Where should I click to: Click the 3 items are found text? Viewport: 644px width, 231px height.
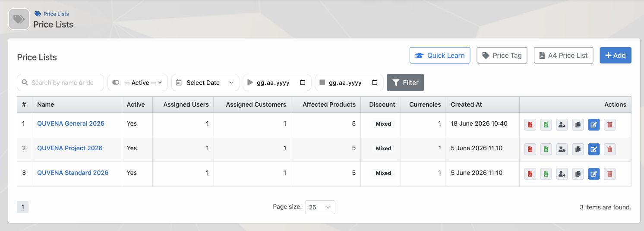(606, 207)
